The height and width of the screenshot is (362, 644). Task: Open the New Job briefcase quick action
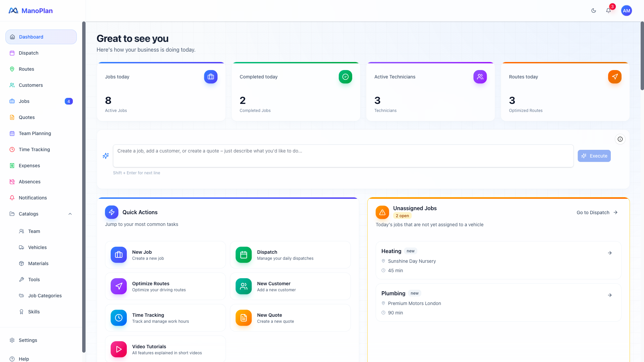(119, 255)
